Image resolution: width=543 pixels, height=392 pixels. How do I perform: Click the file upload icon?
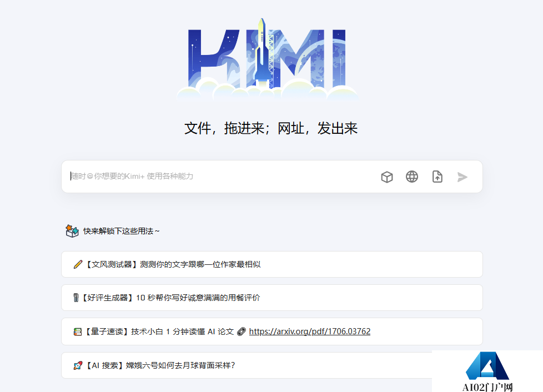point(438,177)
